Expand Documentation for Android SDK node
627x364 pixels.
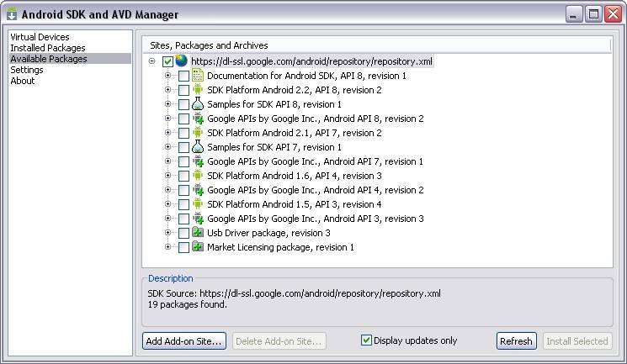point(168,75)
